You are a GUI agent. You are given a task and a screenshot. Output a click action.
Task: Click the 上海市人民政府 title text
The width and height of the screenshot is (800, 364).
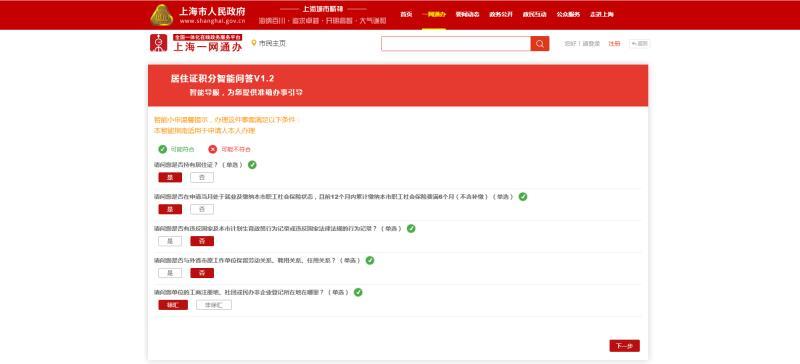click(212, 11)
